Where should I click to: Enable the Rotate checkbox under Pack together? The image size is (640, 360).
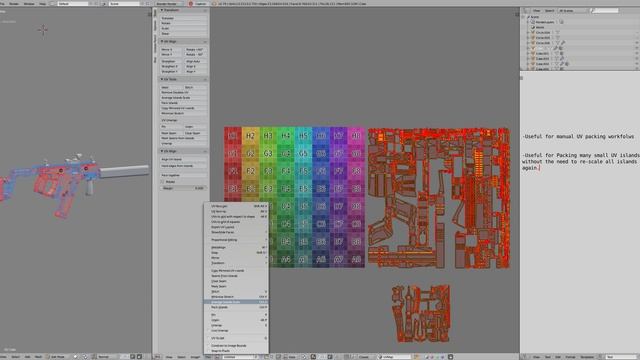click(x=163, y=182)
